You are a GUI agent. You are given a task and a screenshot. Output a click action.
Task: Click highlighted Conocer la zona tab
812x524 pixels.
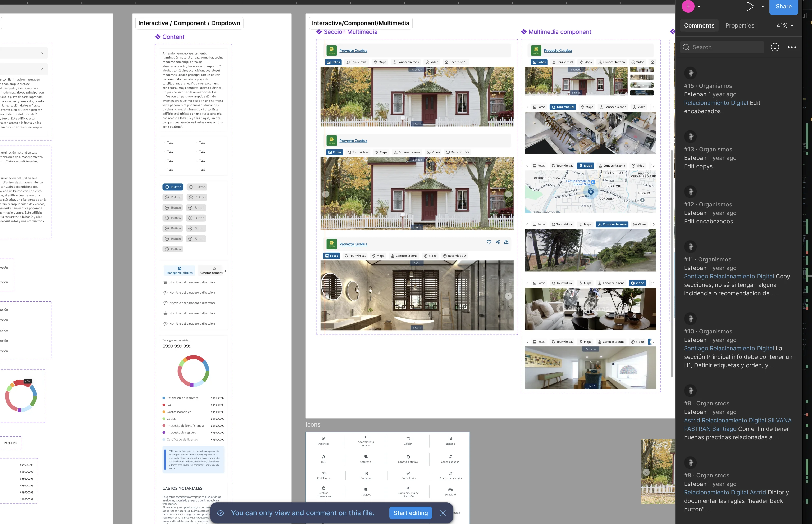pos(612,225)
